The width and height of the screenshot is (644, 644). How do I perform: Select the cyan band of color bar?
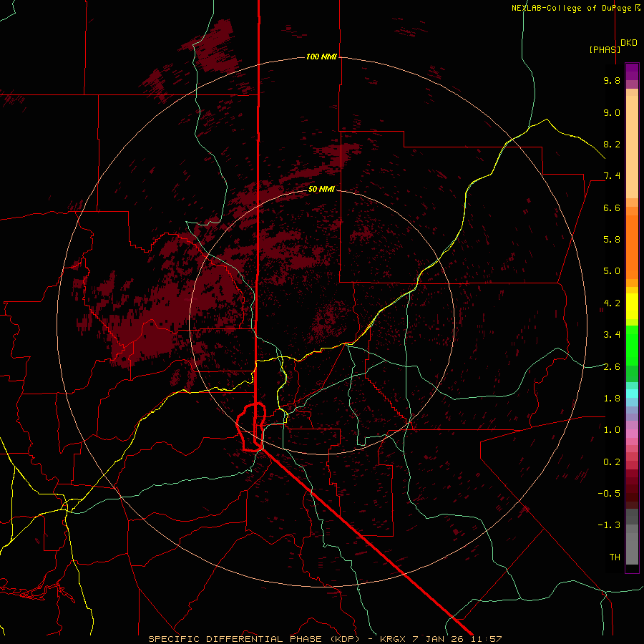(x=632, y=393)
